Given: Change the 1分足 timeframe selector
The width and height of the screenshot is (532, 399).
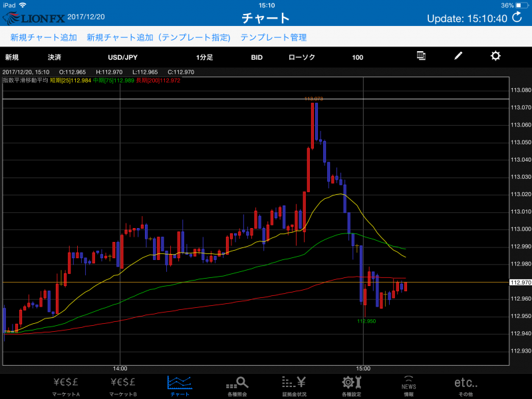Looking at the screenshot, I should coord(205,57).
